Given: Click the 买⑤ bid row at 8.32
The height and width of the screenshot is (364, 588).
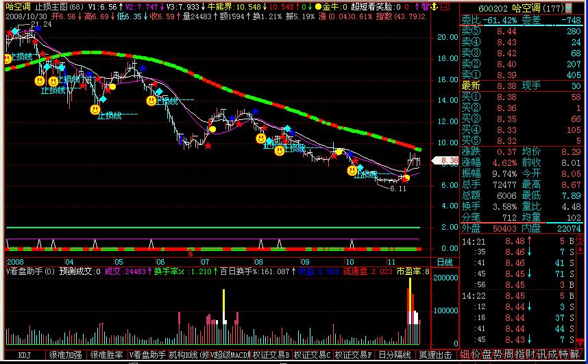Looking at the screenshot, I should [521, 141].
